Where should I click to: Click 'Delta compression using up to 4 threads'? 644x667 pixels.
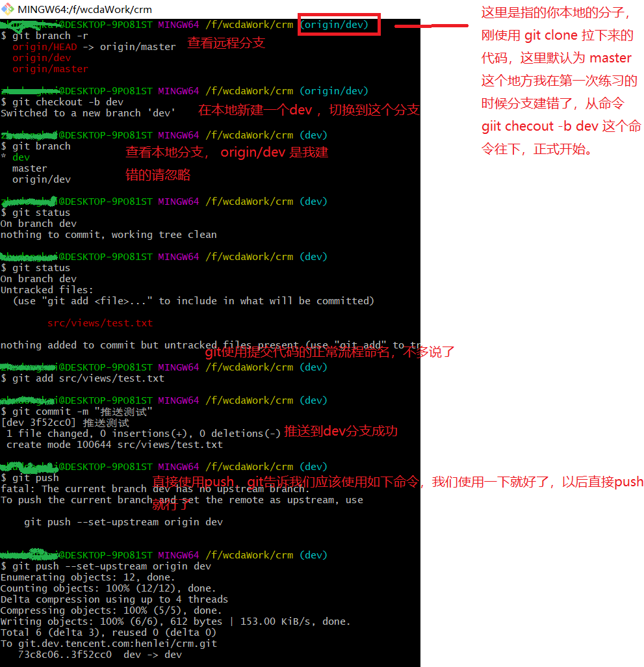[114, 600]
